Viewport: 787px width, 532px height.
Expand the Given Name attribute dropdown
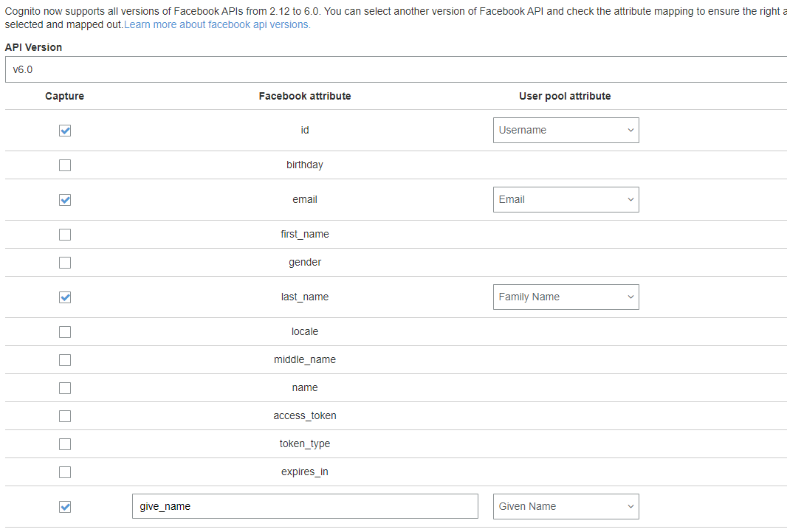(x=566, y=506)
